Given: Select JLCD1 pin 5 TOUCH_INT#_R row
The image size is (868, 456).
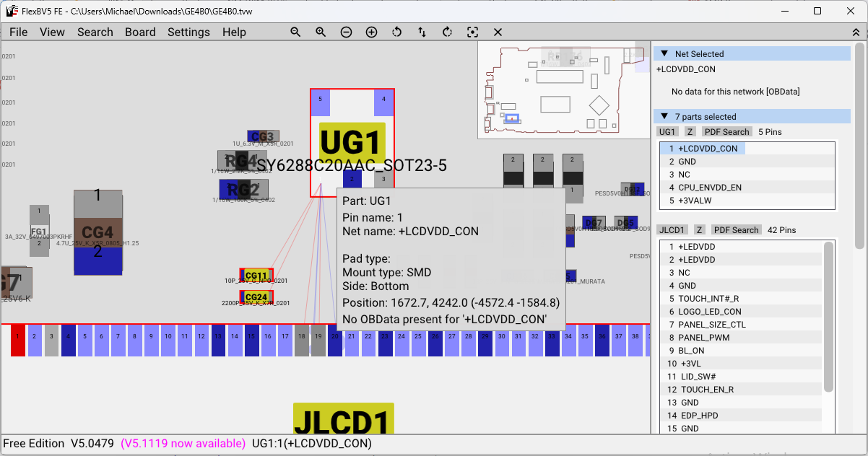Looking at the screenshot, I should point(742,299).
